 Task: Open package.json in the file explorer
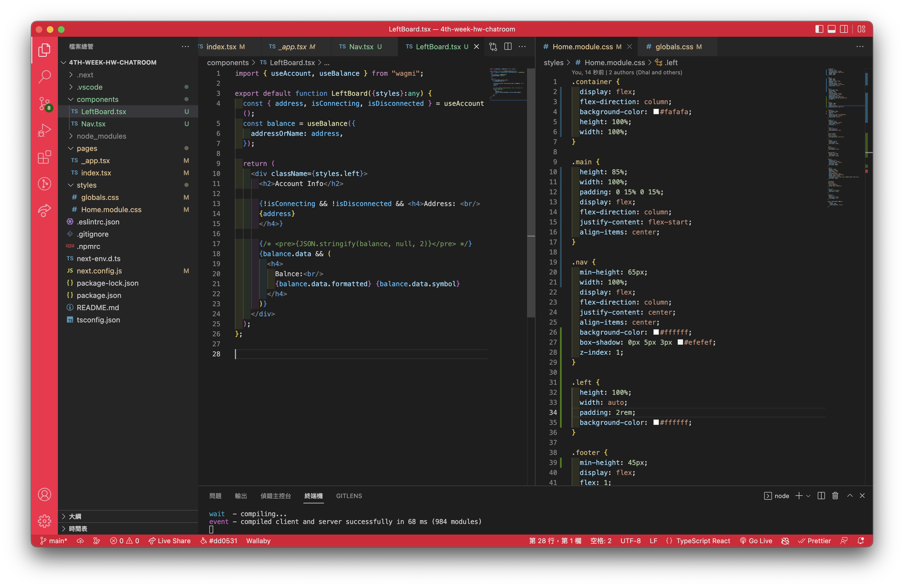[x=99, y=295]
